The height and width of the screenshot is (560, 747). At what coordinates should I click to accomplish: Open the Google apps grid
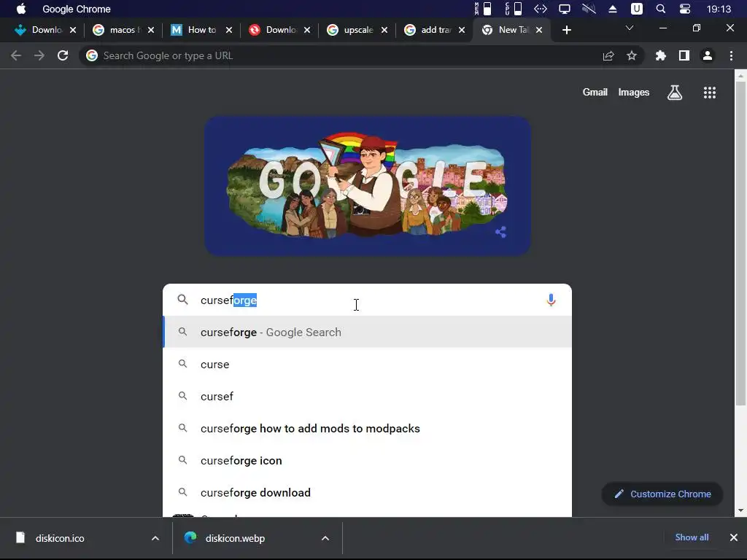click(710, 93)
